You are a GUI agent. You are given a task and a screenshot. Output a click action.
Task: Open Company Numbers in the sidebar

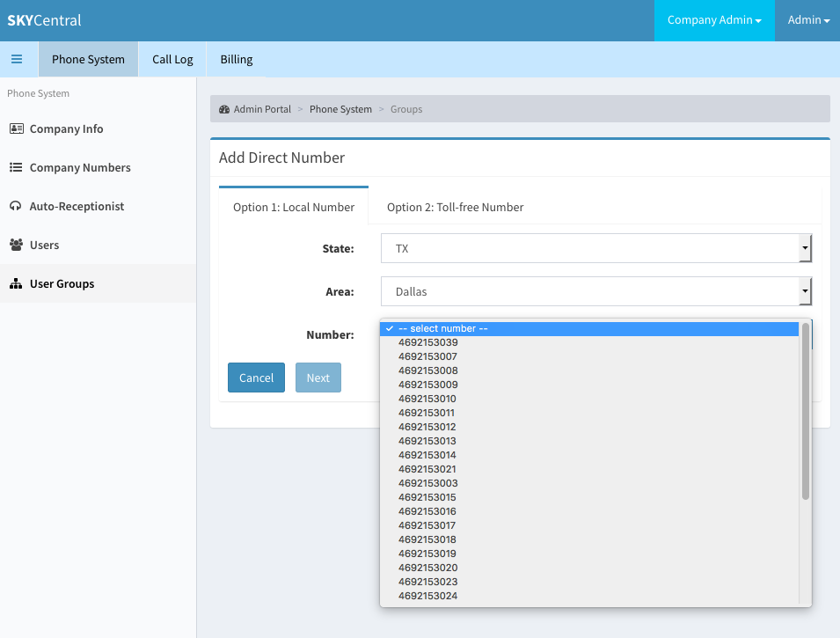click(98, 167)
